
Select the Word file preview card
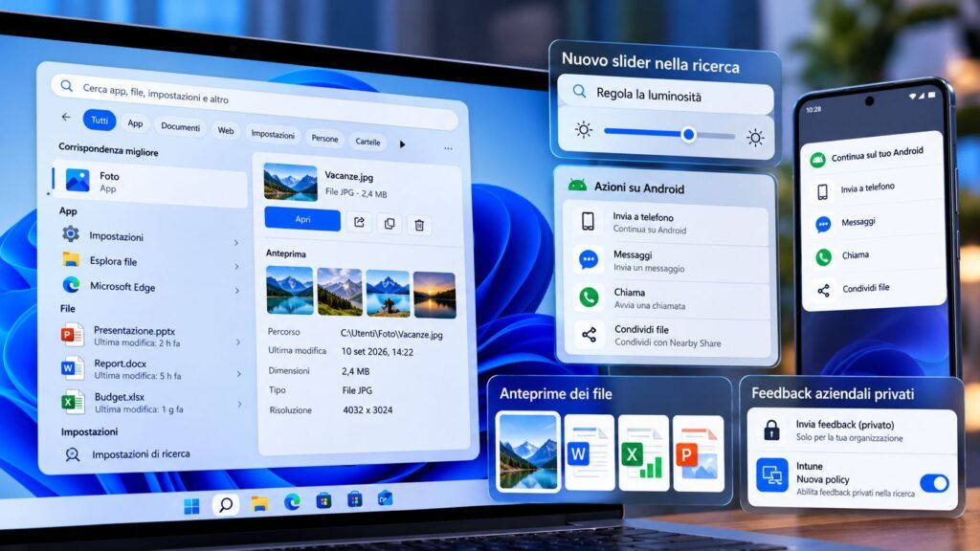tap(589, 452)
